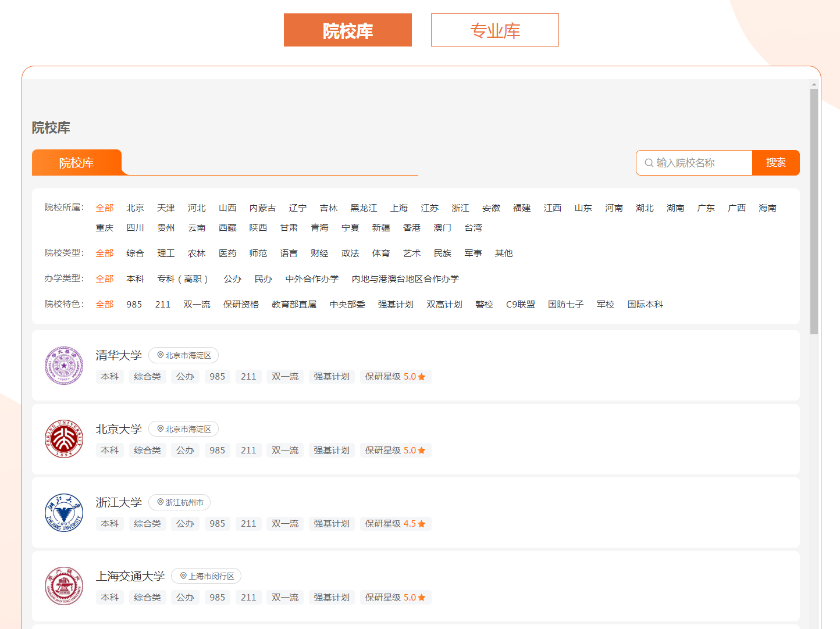Image resolution: width=840 pixels, height=629 pixels.
Task: Open the 浙江大学 school name
Action: click(x=119, y=502)
